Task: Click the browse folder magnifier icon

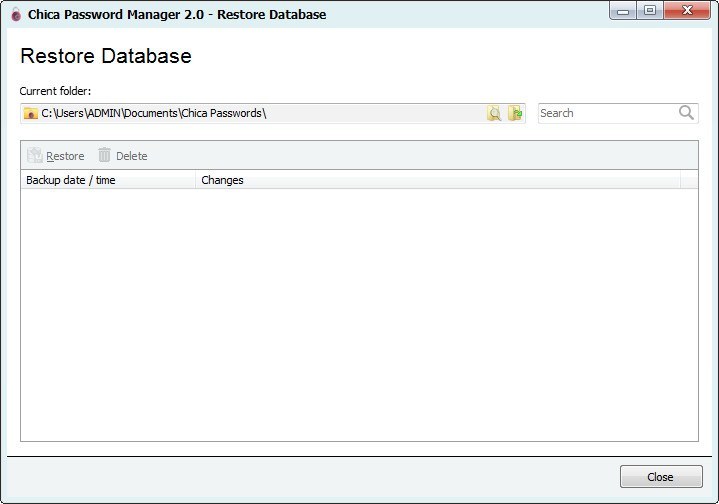Action: pos(494,113)
